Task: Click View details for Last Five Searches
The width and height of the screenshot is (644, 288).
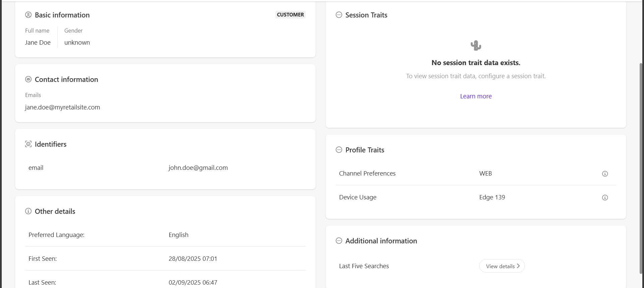Action: pyautogui.click(x=500, y=266)
